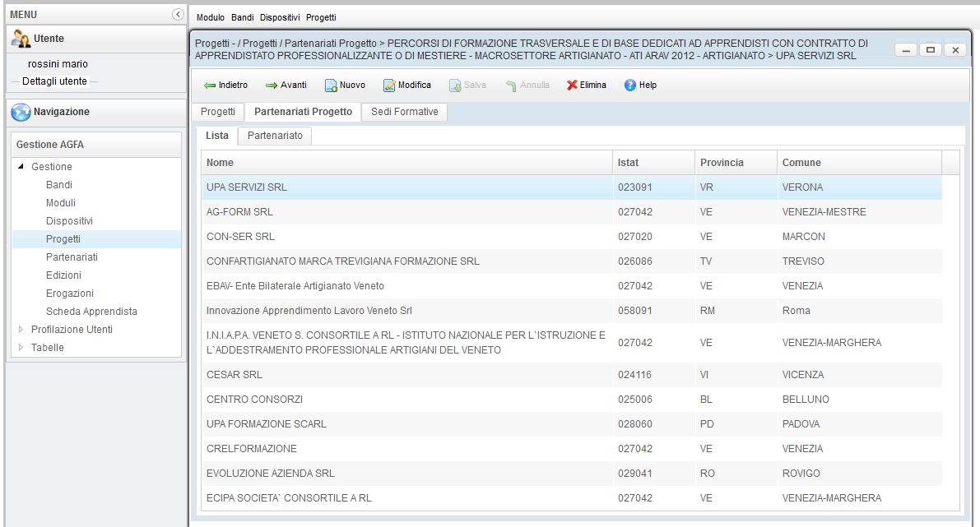The image size is (980, 527).
Task: Switch to the Sedi Formative tab
Action: [404, 112]
